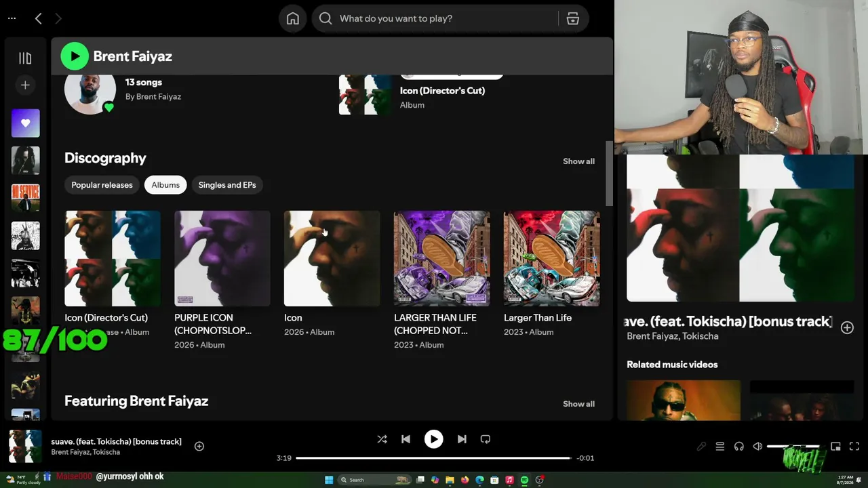Open the three-dot app menu

(x=12, y=18)
